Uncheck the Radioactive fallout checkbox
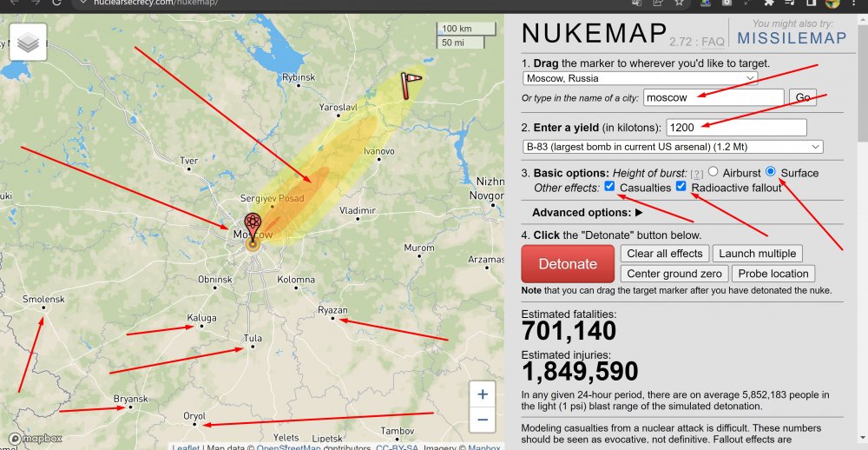This screenshot has width=868, height=450. (681, 186)
